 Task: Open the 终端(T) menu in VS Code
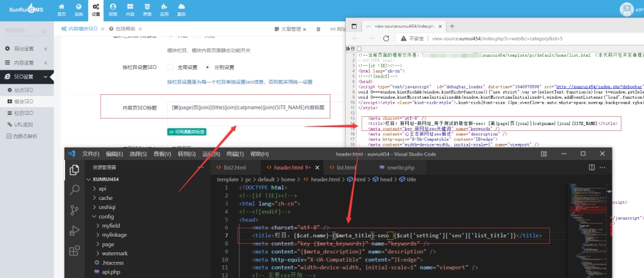pos(234,154)
